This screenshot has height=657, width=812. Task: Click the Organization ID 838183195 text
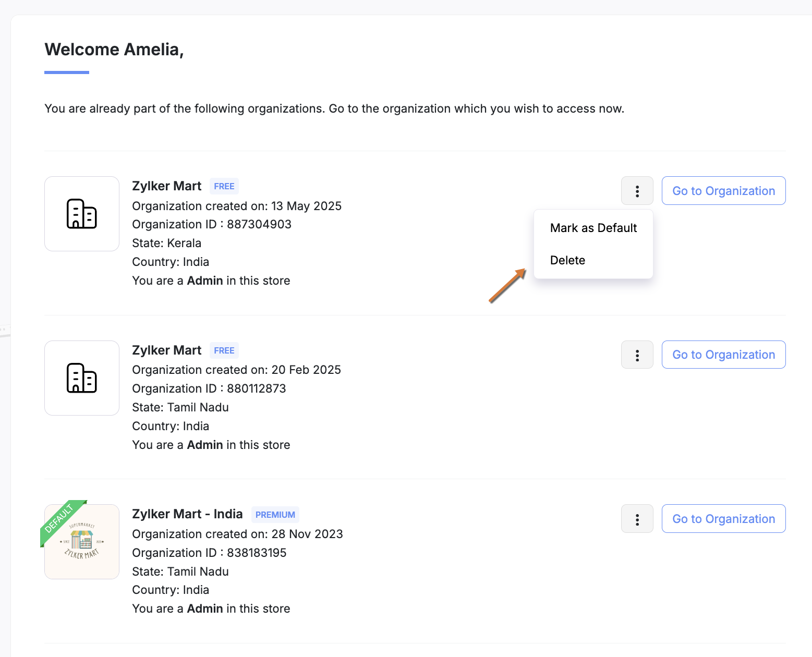209,553
